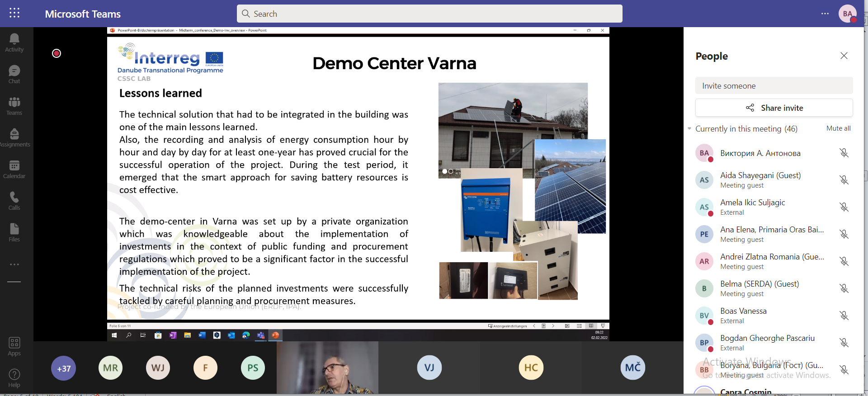Open Word from shared taskbar
Image resolution: width=868 pixels, height=396 pixels.
[x=202, y=335]
